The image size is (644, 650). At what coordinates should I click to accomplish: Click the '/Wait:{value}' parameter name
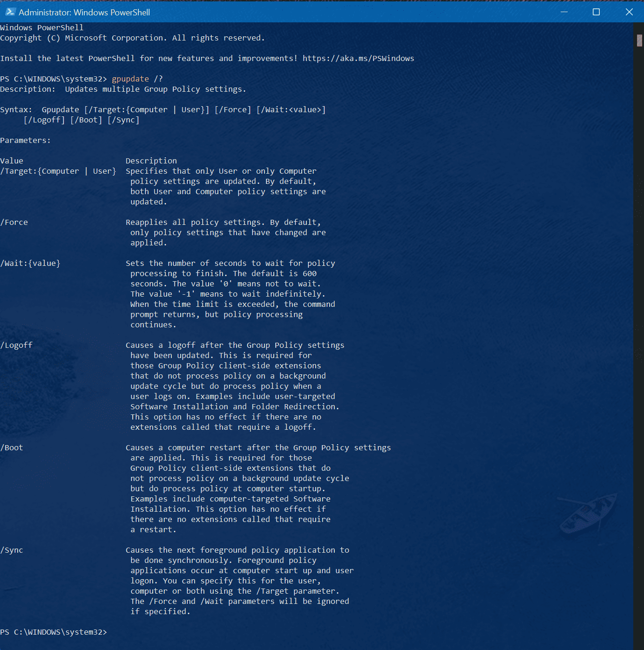[30, 263]
